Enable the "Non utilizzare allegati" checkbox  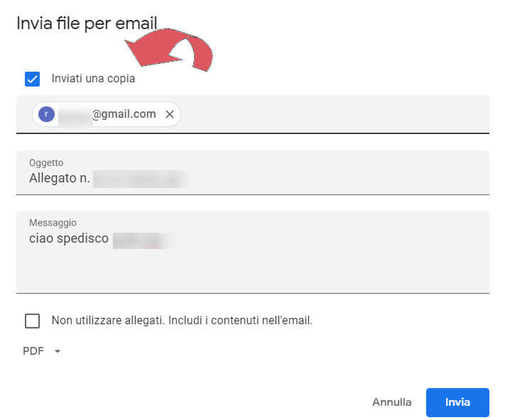pos(32,321)
